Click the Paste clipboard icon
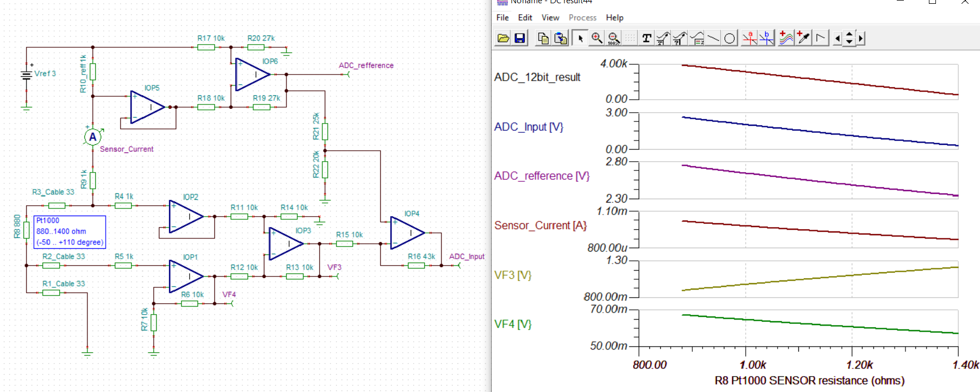 (x=560, y=38)
